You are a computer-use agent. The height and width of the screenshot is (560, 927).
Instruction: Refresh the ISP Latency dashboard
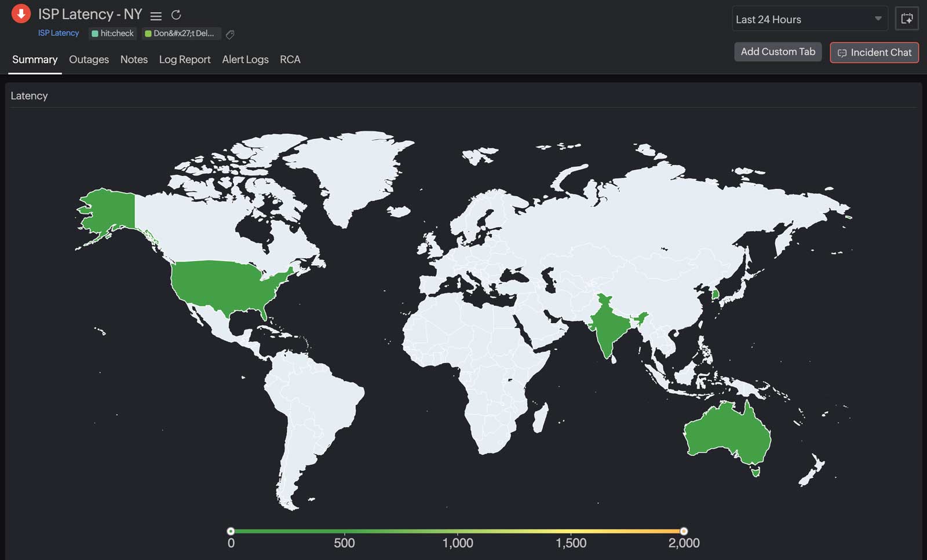pos(176,15)
